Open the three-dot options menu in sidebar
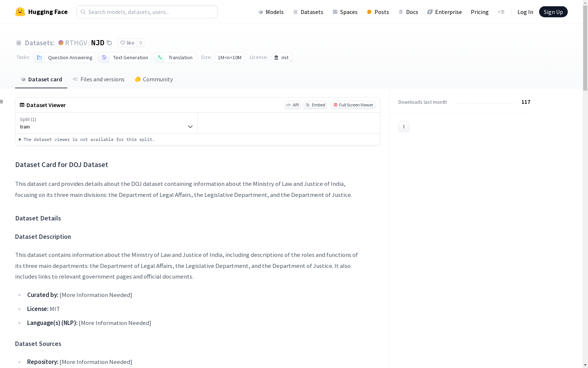Image resolution: width=588 pixels, height=368 pixels. click(404, 127)
